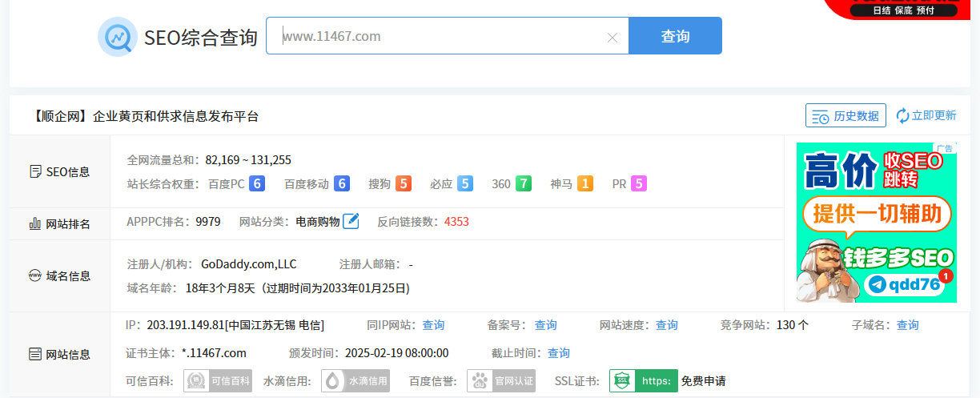Query the 子域名 link
This screenshot has width=980, height=398.
pyautogui.click(x=907, y=325)
